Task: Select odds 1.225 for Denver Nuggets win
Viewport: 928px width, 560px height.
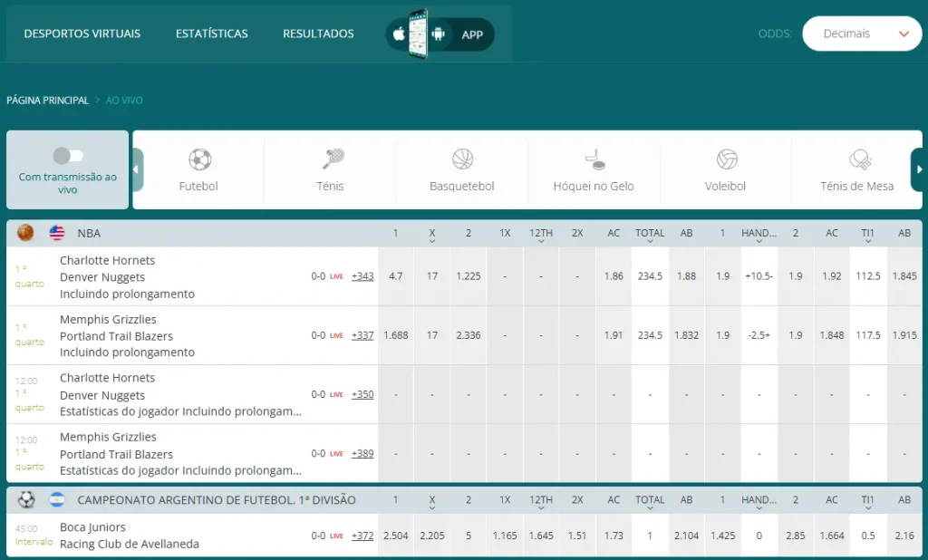Action: (469, 276)
